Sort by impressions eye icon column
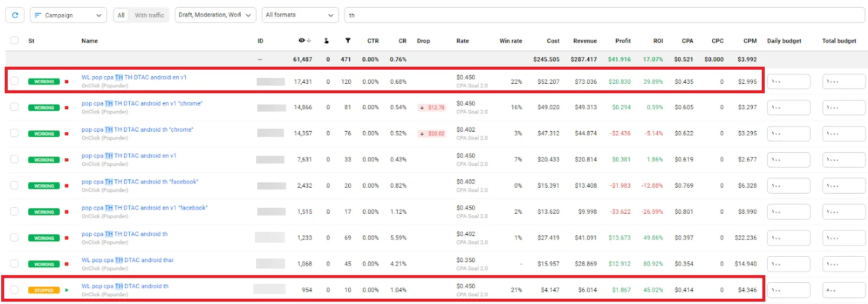This screenshot has width=868, height=304. click(304, 41)
